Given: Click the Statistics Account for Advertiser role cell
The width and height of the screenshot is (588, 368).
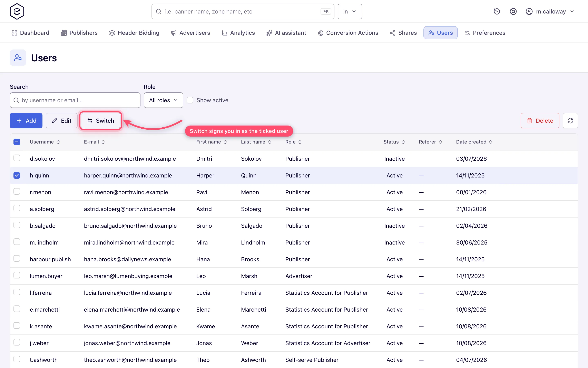Looking at the screenshot, I should 328,343.
